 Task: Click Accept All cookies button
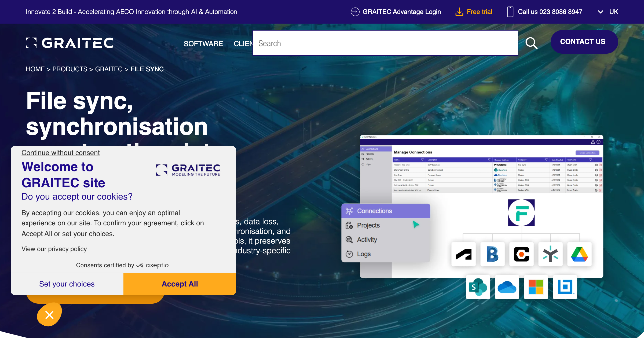180,284
